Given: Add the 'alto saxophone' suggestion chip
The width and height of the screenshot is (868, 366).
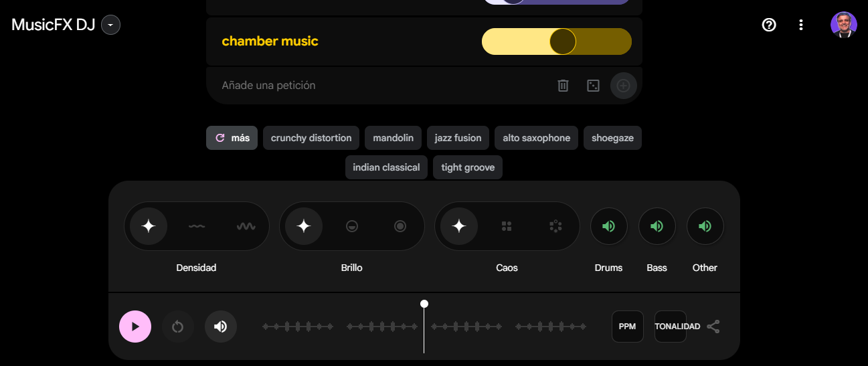Looking at the screenshot, I should (x=537, y=138).
